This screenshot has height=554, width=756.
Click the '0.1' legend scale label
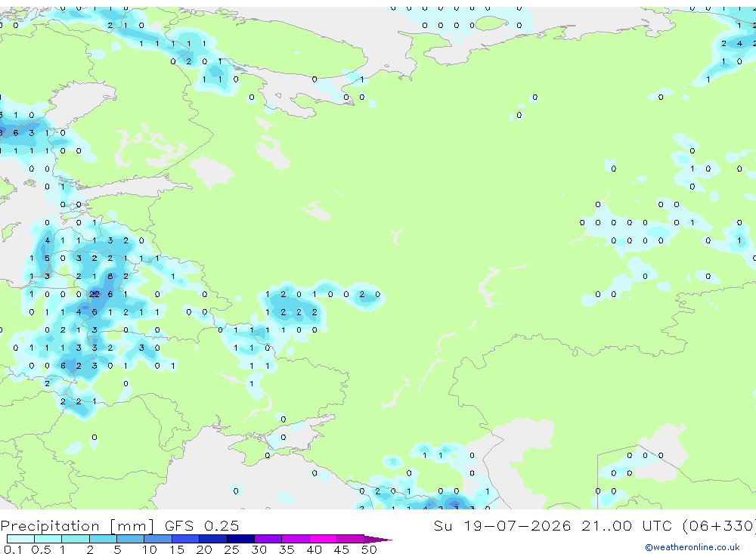pyautogui.click(x=13, y=549)
